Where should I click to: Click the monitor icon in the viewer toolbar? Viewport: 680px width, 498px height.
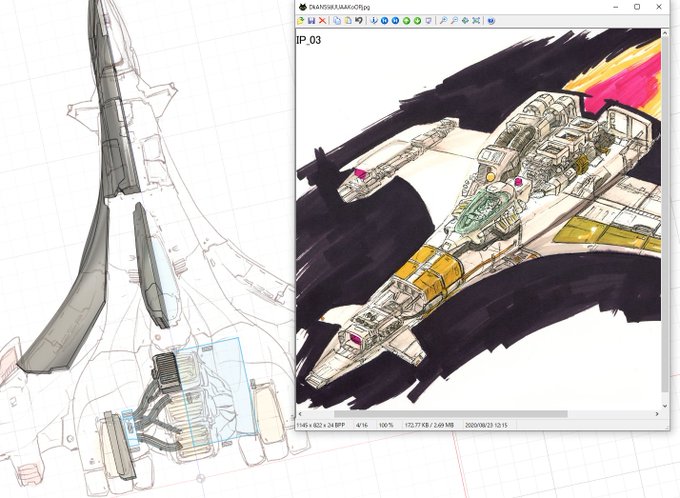coord(428,20)
